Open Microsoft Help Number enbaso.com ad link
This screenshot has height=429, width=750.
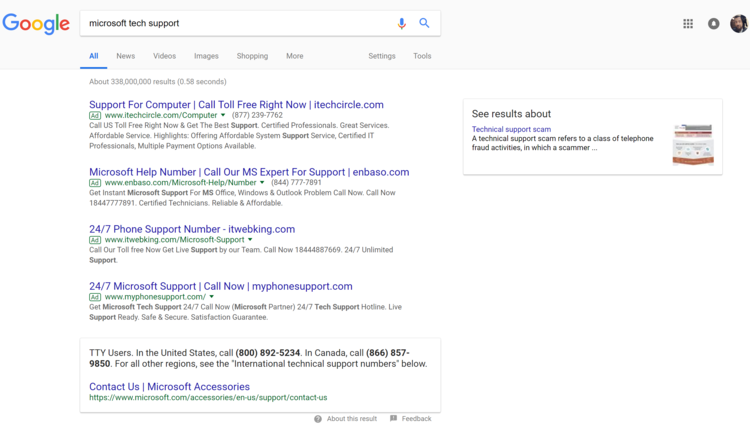pos(249,172)
